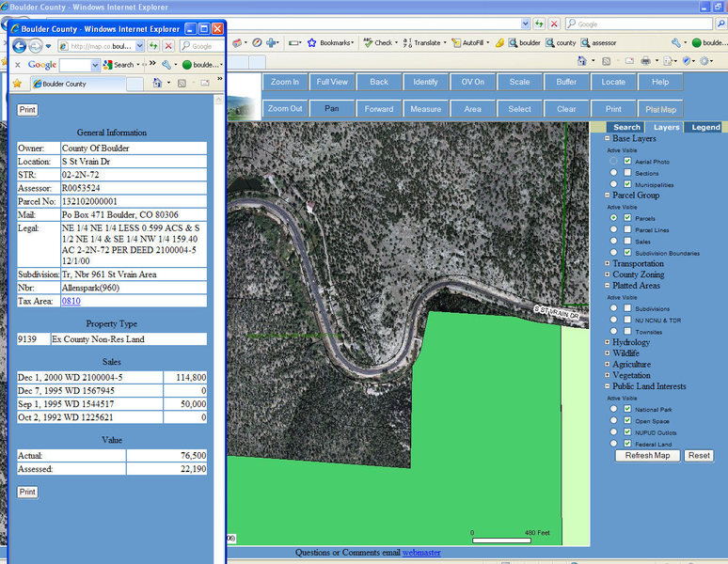Open the 0810 Tax Area link

tap(71, 301)
